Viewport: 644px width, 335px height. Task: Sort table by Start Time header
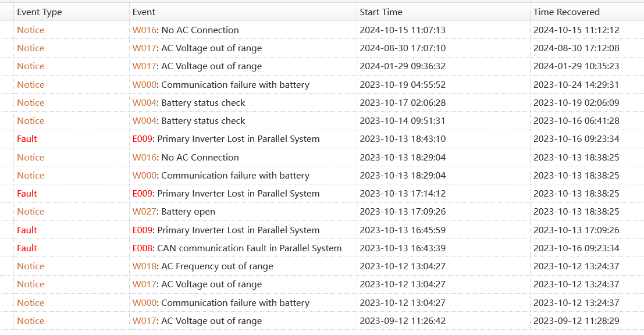point(381,12)
